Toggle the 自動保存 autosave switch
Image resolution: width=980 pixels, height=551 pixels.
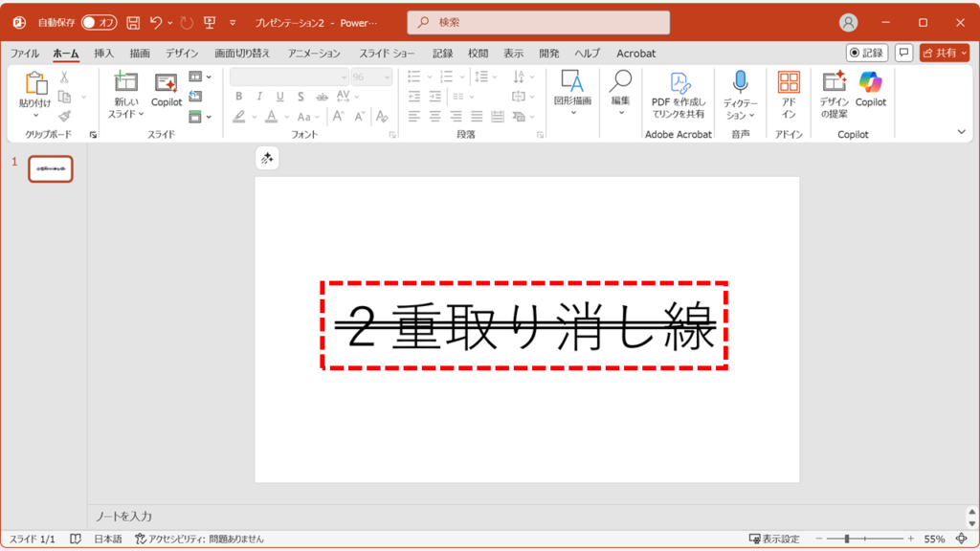point(100,22)
